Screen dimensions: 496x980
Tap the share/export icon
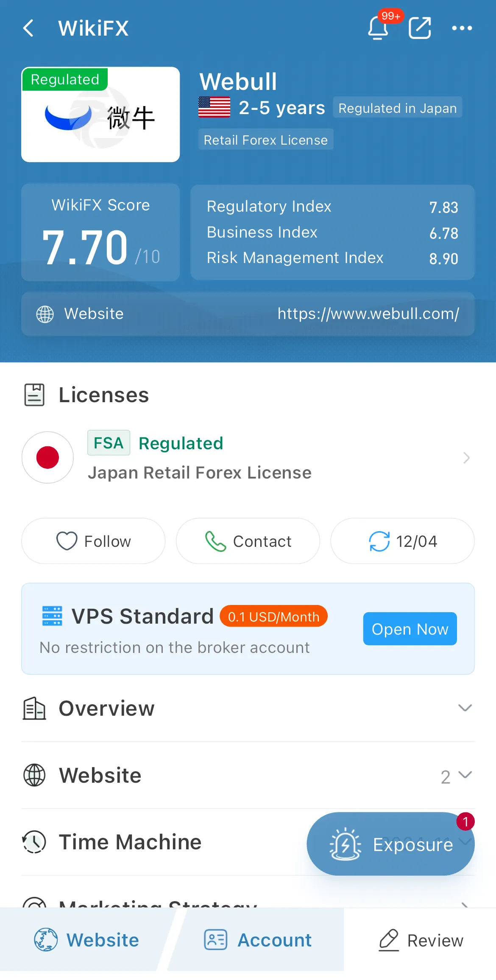pyautogui.click(x=420, y=28)
